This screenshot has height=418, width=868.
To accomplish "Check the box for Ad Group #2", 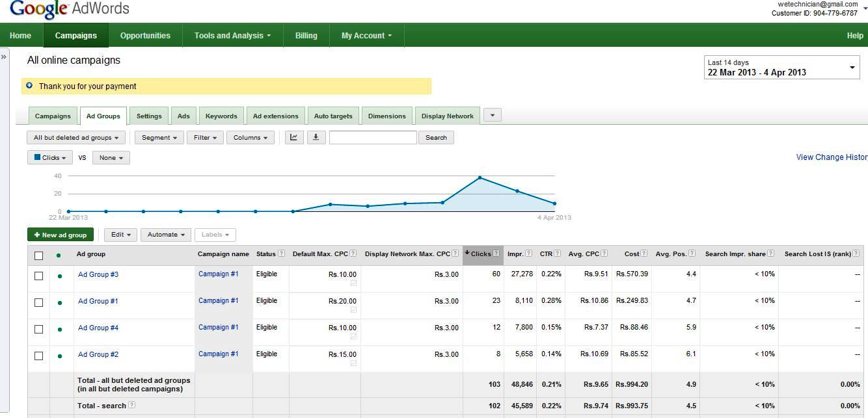I will 38,356.
